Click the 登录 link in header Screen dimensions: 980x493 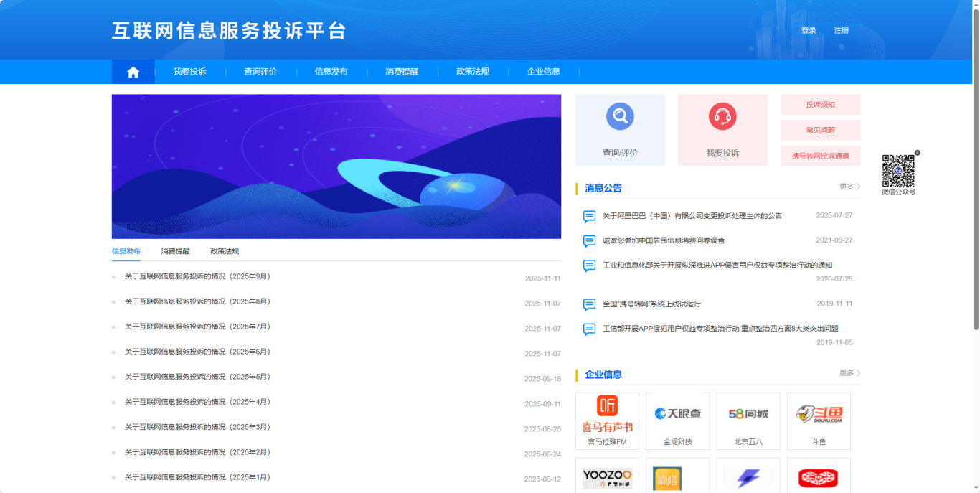point(809,30)
